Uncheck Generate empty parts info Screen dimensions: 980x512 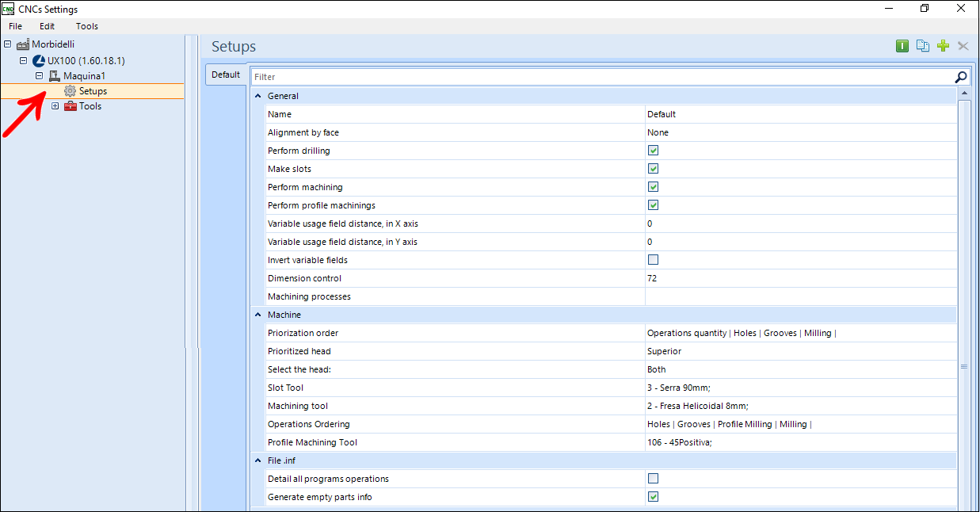pos(654,497)
